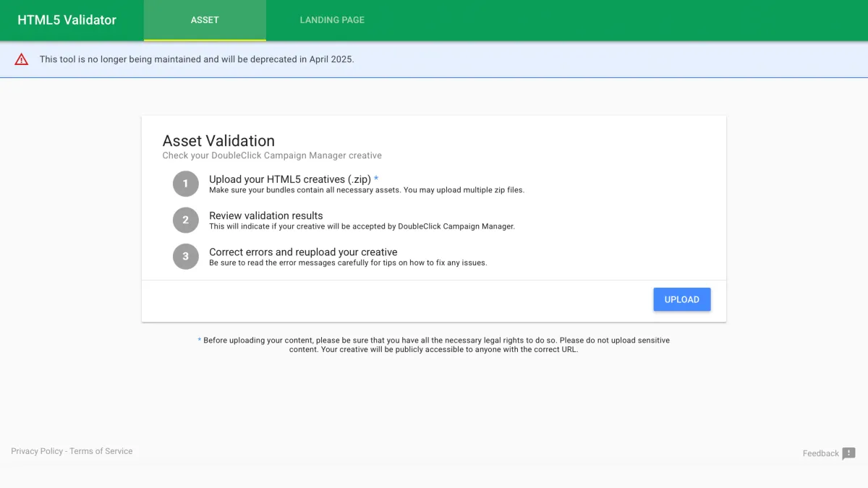
Task: Select the step 1 circle icon
Action: [186, 184]
